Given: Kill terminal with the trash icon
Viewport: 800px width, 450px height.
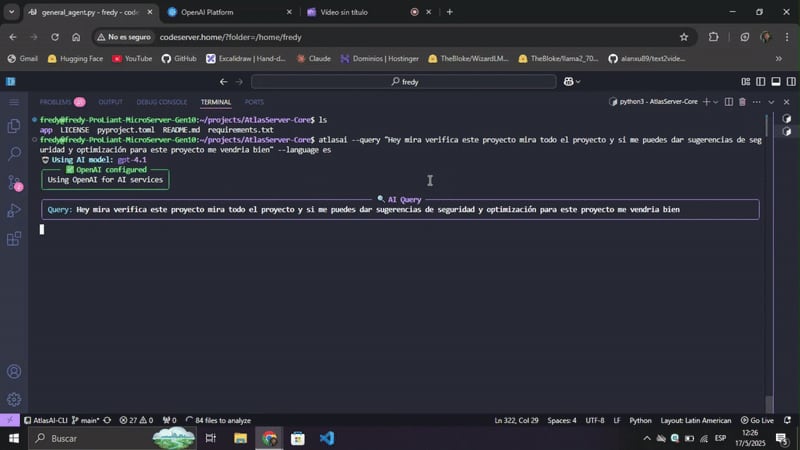Looking at the screenshot, I should 742,102.
